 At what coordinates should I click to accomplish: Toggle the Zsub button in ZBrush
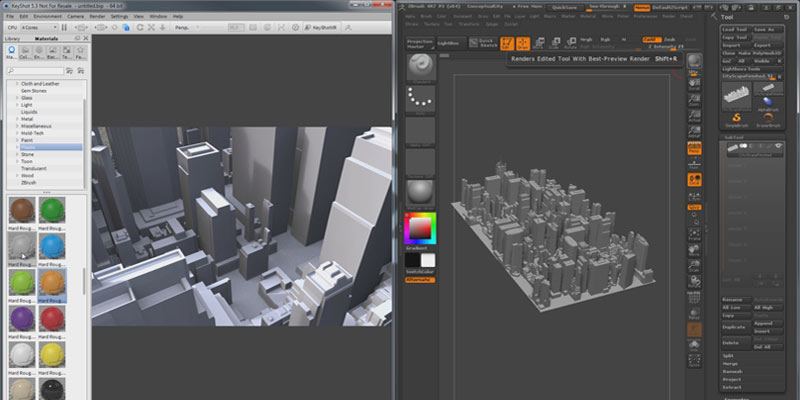point(669,39)
